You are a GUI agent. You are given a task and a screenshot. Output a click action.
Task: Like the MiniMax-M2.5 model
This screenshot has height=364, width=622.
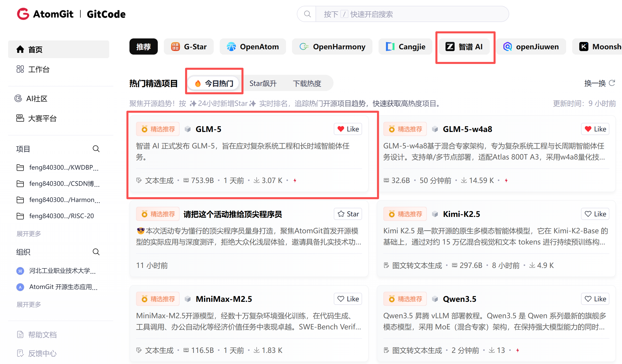[x=348, y=299]
